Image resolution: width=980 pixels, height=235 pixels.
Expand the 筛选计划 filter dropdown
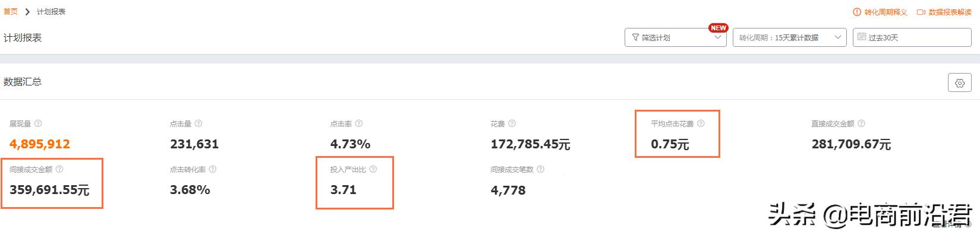(x=676, y=37)
